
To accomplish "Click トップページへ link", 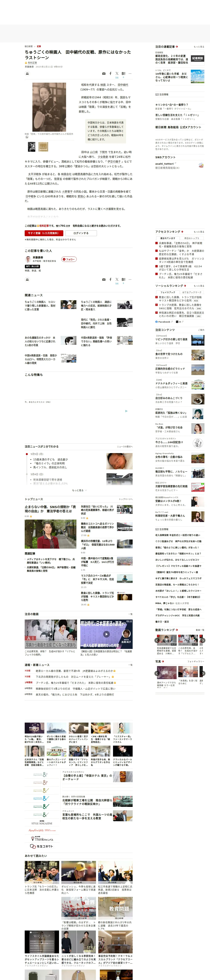I will pyautogui.click(x=125, y=499).
